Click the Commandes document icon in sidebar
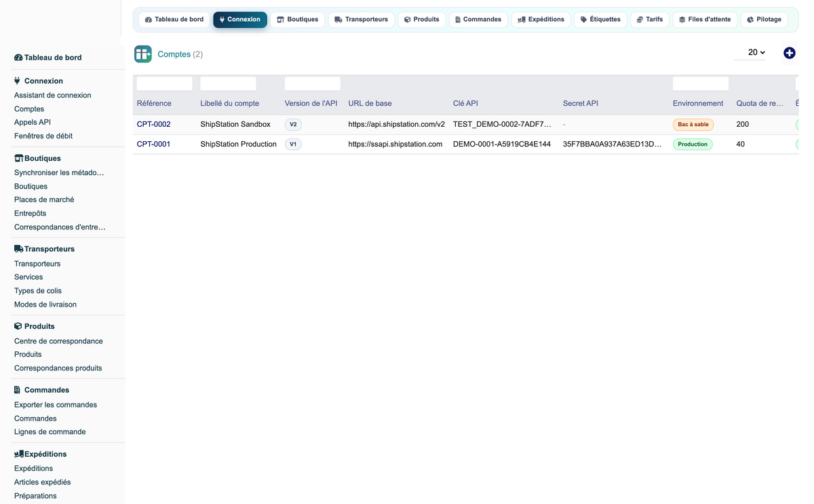814x504 pixels. click(18, 390)
